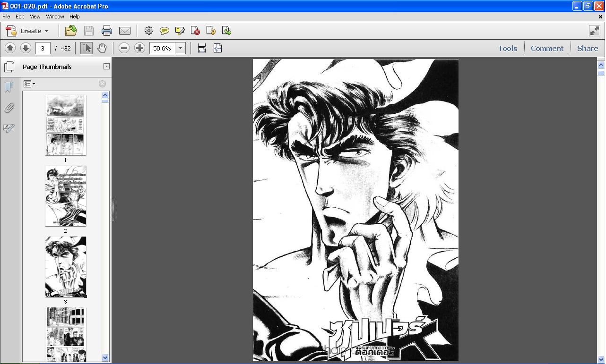The width and height of the screenshot is (606, 364).
Task: Click the manga page in the viewer
Action: click(x=355, y=210)
